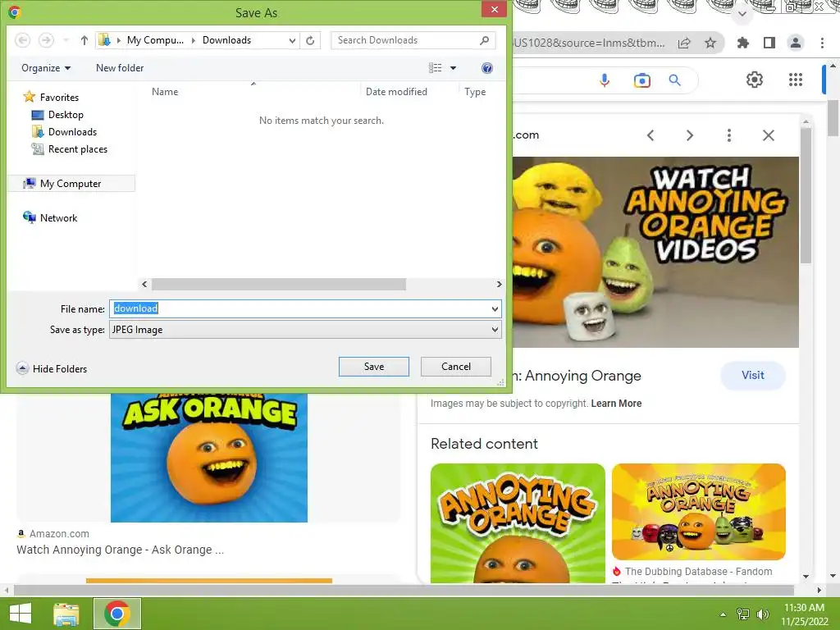
Task: Click Save button
Action: (374, 367)
